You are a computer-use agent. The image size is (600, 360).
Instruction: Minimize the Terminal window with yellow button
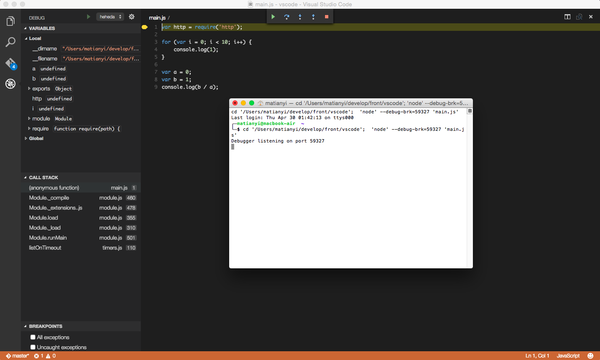[x=243, y=103]
